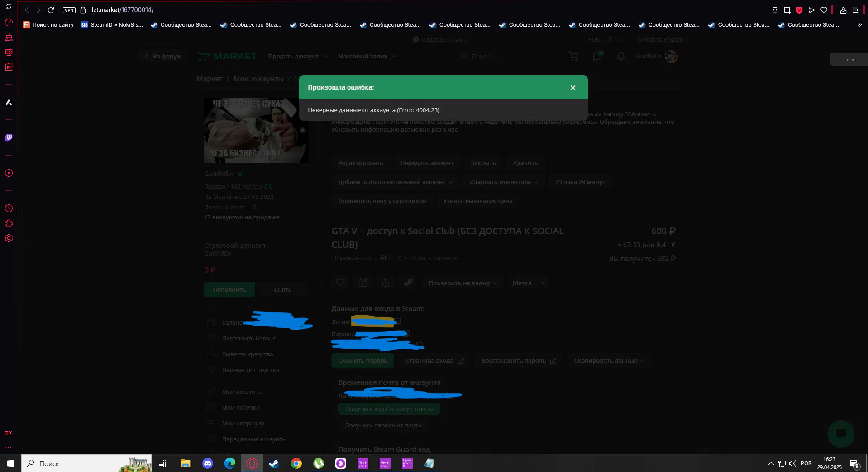Open Twitch panel in sidebar
The height and width of the screenshot is (472, 868).
tap(9, 137)
